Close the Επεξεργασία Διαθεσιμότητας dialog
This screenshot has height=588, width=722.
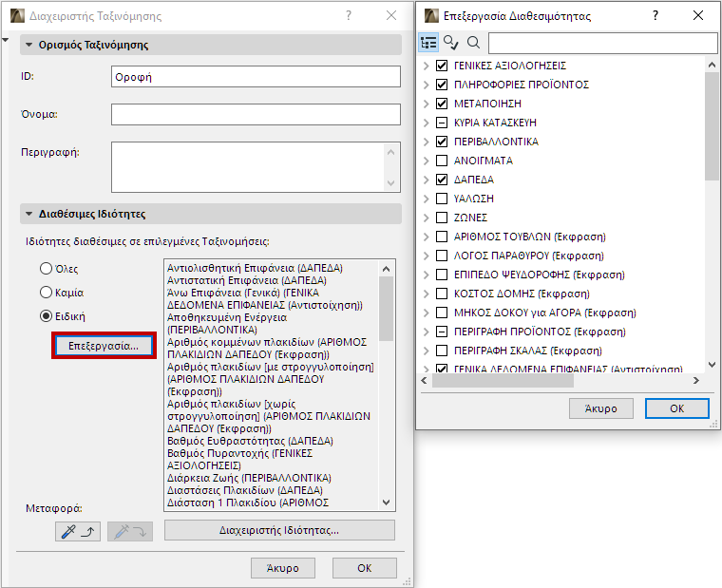[x=698, y=15]
